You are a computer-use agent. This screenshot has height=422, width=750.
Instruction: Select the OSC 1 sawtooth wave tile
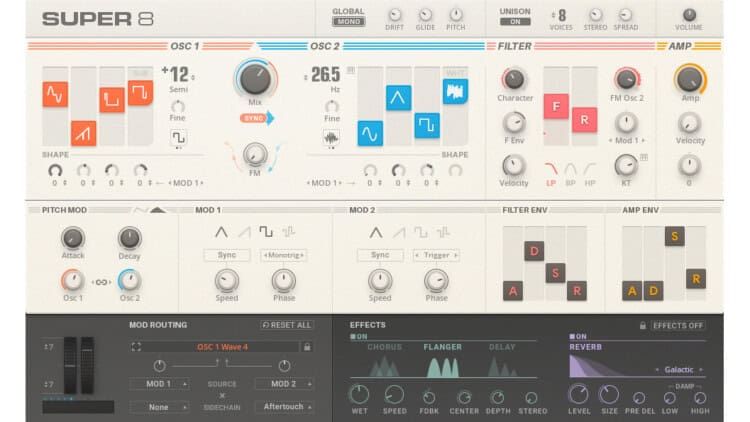tap(83, 132)
